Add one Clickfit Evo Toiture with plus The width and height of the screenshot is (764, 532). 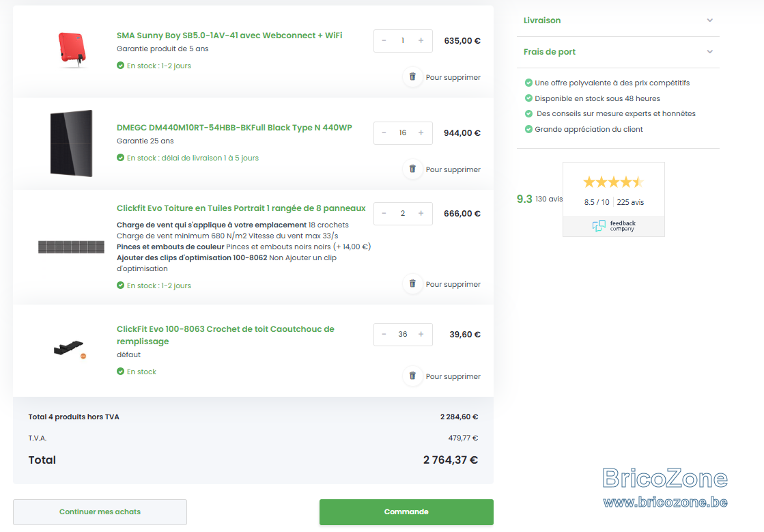point(421,213)
